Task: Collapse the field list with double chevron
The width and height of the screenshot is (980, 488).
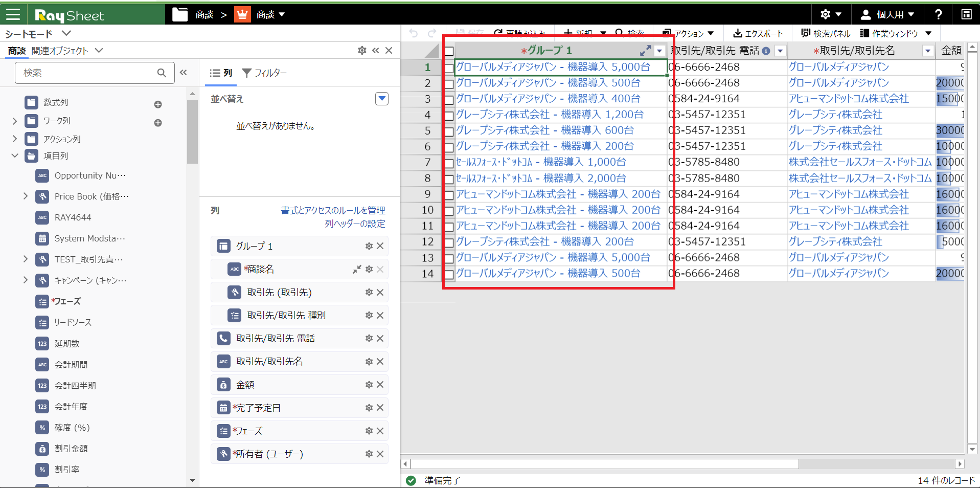Action: point(184,73)
